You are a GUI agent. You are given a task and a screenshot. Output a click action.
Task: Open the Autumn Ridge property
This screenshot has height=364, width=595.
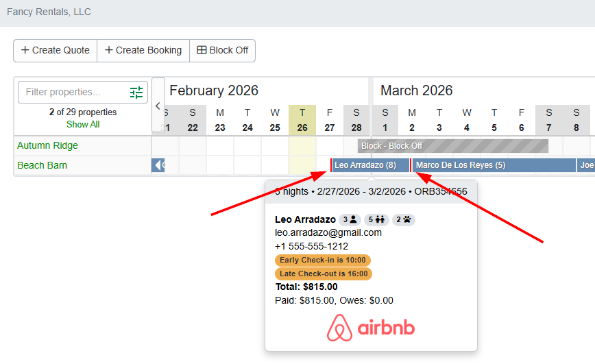[47, 146]
